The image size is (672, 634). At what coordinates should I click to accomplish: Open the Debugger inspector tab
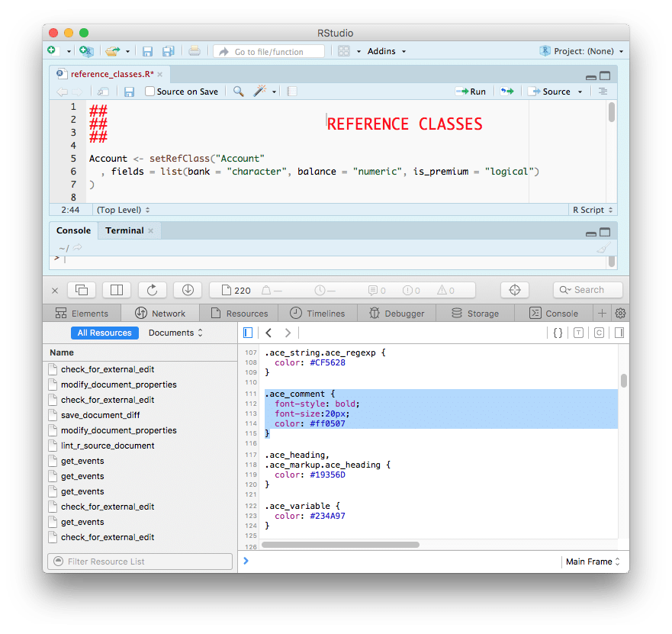point(397,314)
